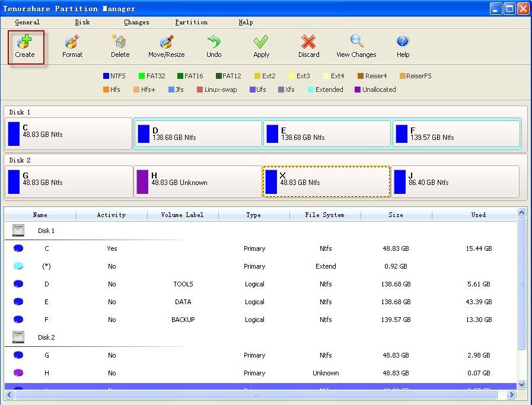
Task: Click the DATA volume label cell
Action: click(183, 302)
